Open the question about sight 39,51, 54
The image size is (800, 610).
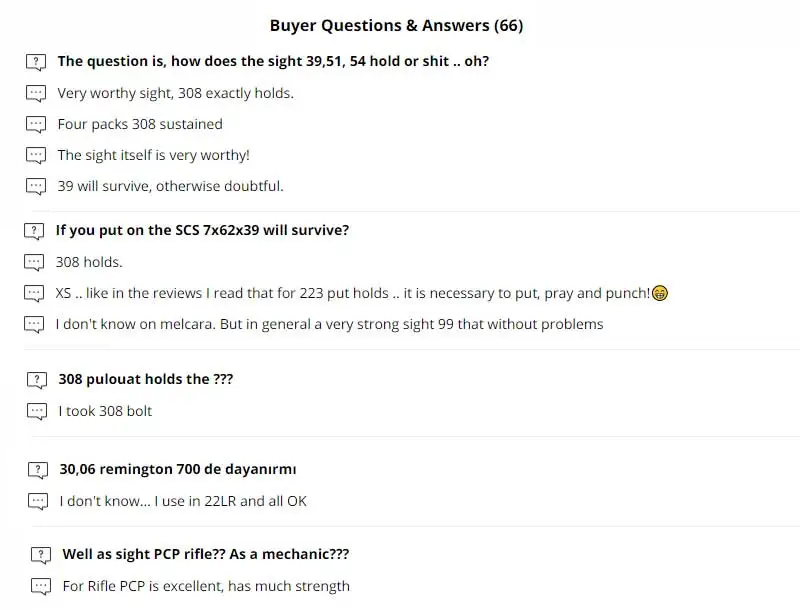click(x=273, y=61)
